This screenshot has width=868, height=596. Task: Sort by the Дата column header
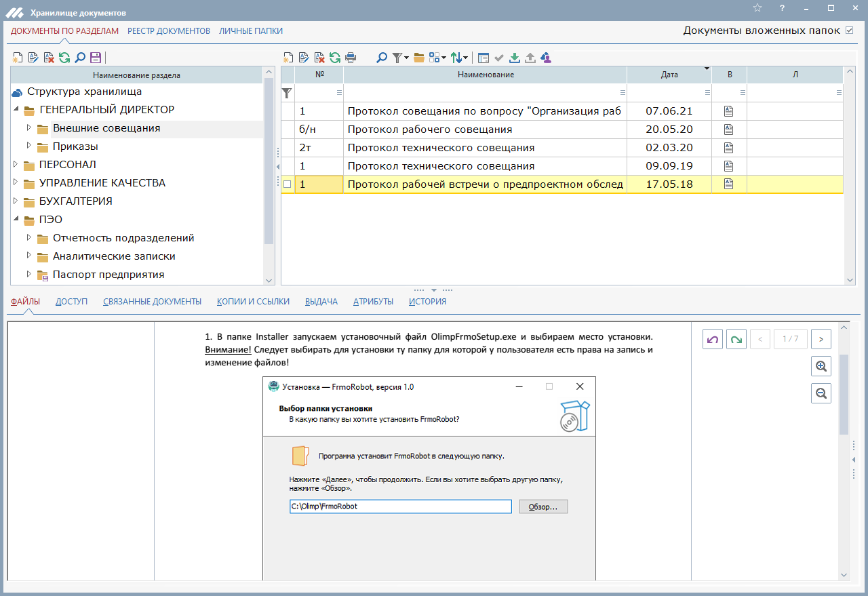pos(669,75)
